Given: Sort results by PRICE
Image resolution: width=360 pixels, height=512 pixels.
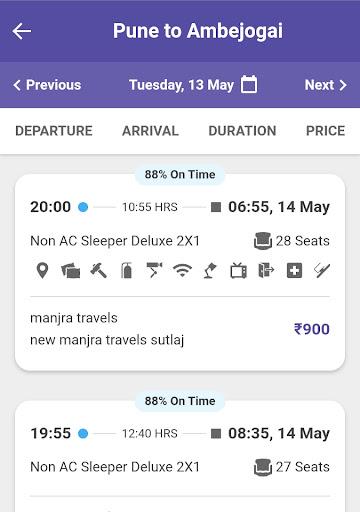Looking at the screenshot, I should tap(326, 131).
